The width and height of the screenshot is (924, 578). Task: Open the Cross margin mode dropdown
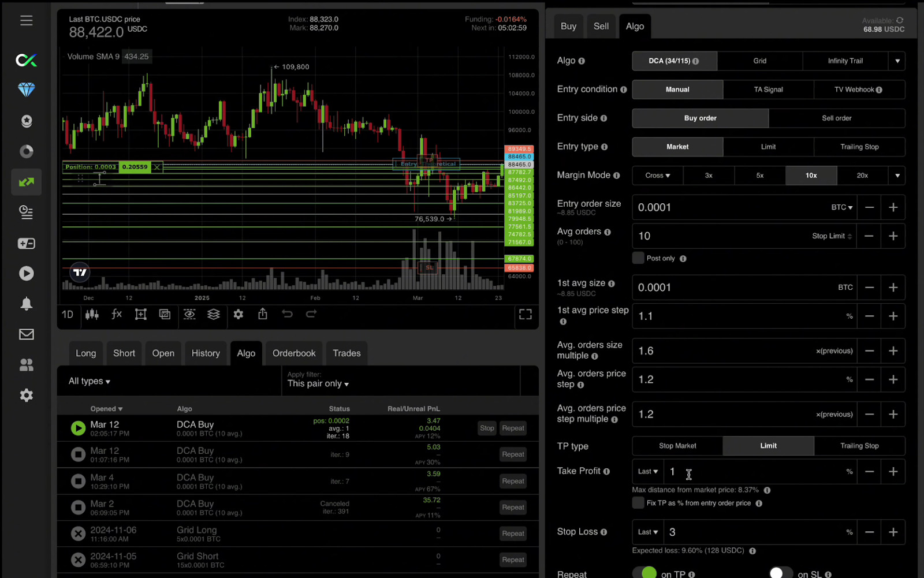657,176
